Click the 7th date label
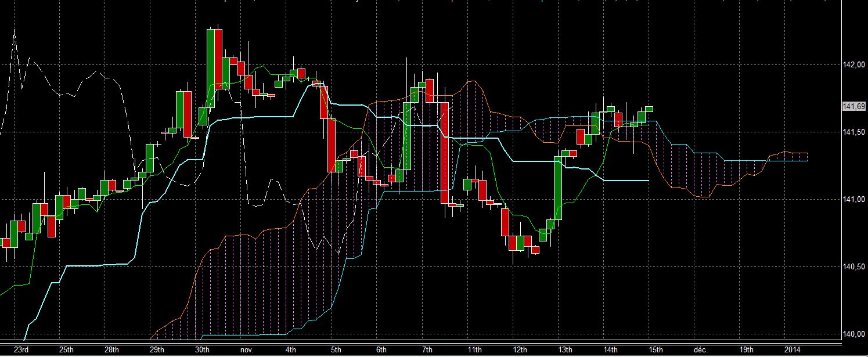 (x=427, y=349)
